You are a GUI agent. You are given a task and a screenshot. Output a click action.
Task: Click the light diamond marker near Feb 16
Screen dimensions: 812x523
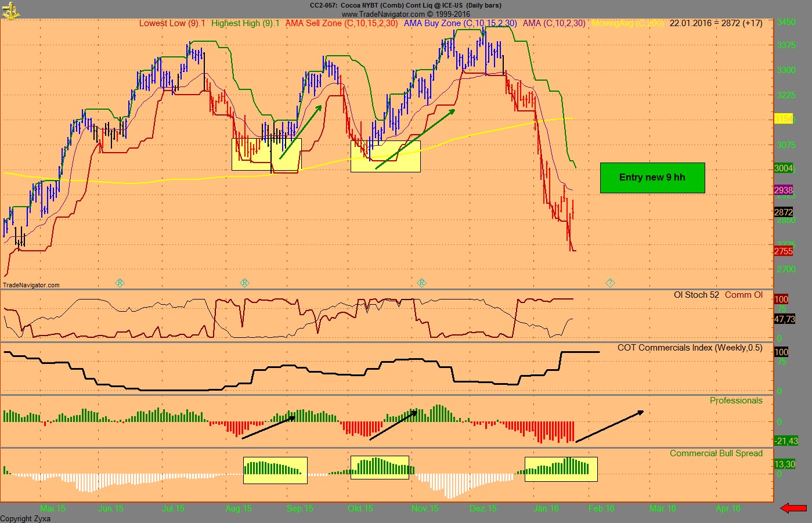610,283
